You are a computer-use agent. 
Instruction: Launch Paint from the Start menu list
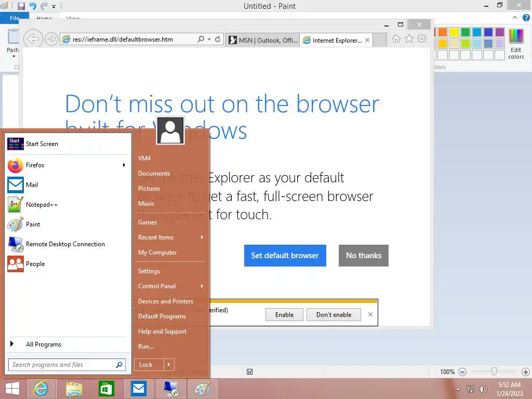tap(66, 224)
